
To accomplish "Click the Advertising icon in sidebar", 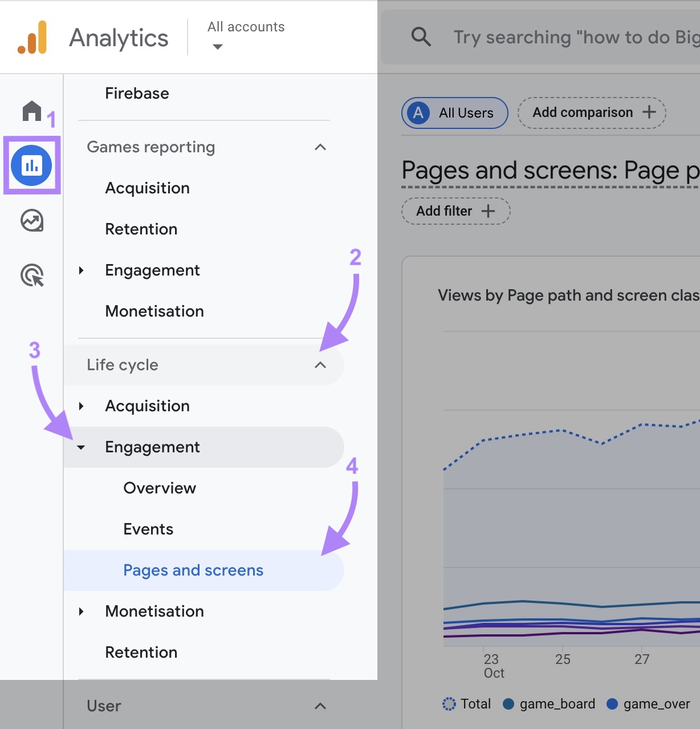I will point(32,276).
